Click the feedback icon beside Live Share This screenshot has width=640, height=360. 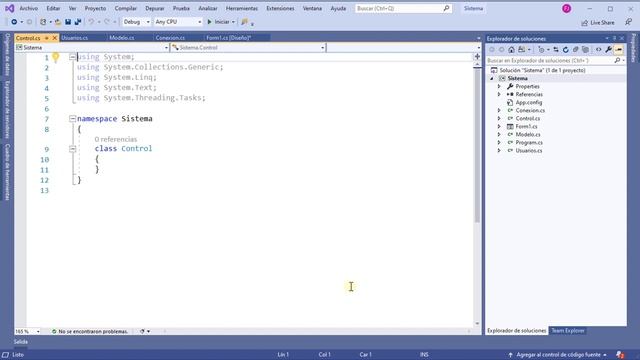629,22
